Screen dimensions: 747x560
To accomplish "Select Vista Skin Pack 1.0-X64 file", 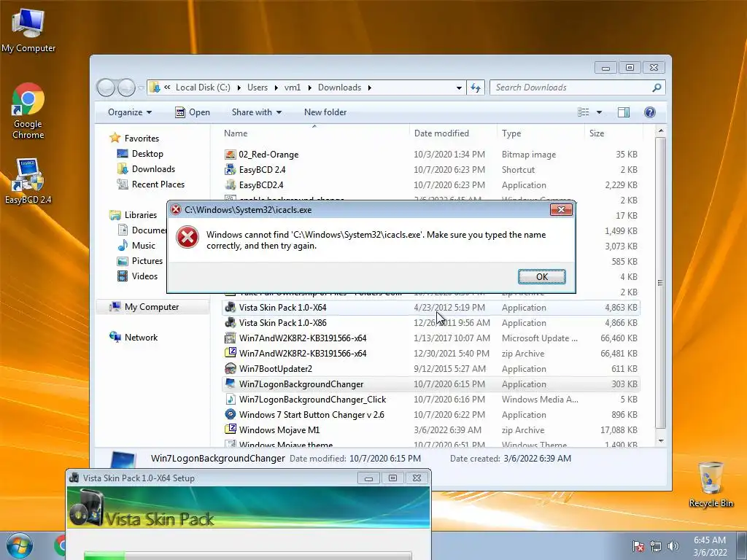I will (x=430, y=308).
